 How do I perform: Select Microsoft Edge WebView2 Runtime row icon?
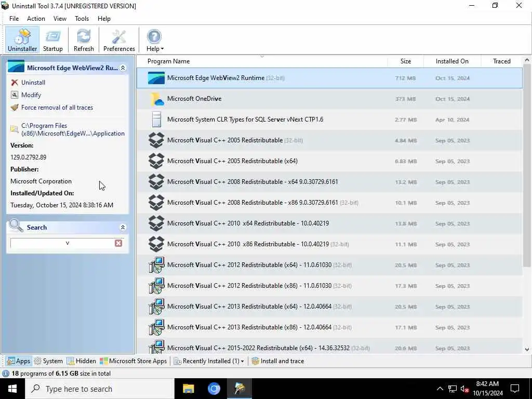tap(156, 78)
